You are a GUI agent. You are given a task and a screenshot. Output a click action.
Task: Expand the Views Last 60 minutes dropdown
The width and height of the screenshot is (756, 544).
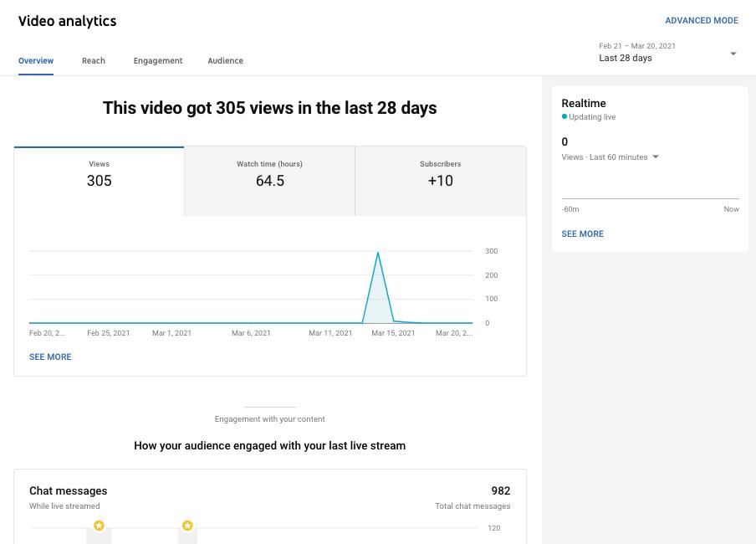[656, 157]
